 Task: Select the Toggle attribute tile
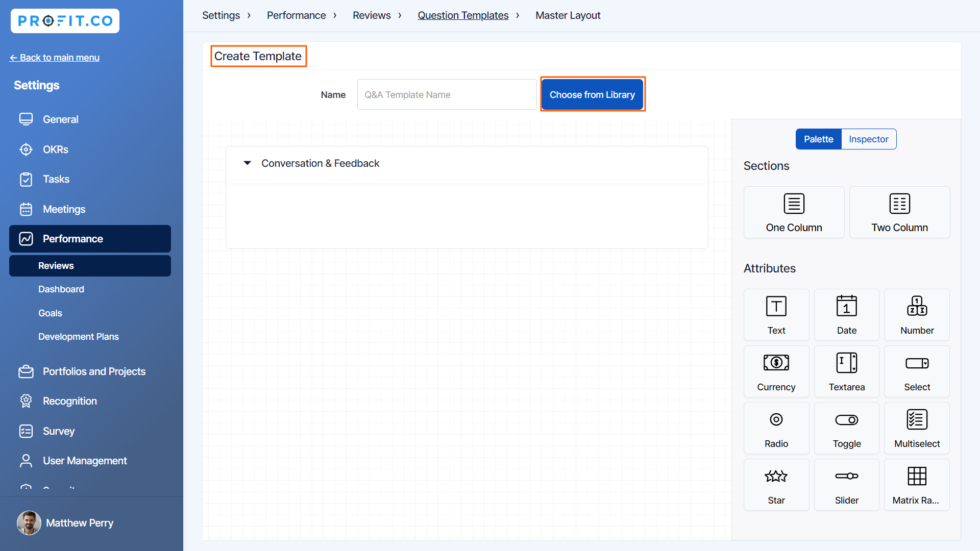click(846, 428)
